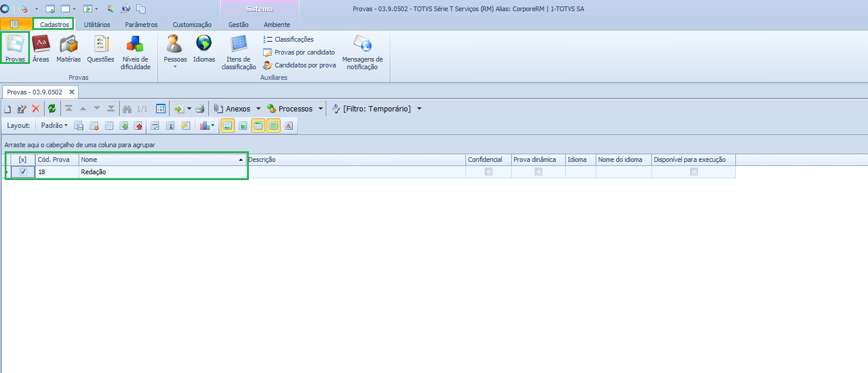Check Disponível para execução for Redação

(694, 172)
